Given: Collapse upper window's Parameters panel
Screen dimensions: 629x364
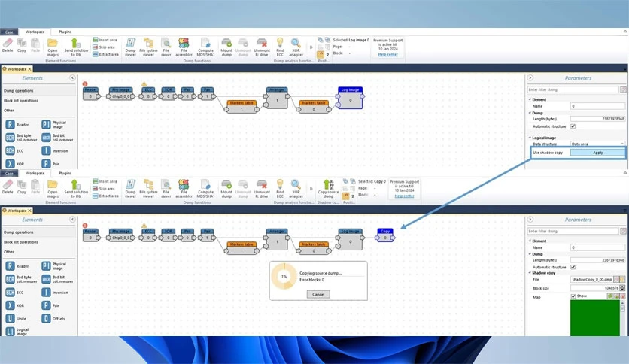Looking at the screenshot, I should pyautogui.click(x=530, y=77).
